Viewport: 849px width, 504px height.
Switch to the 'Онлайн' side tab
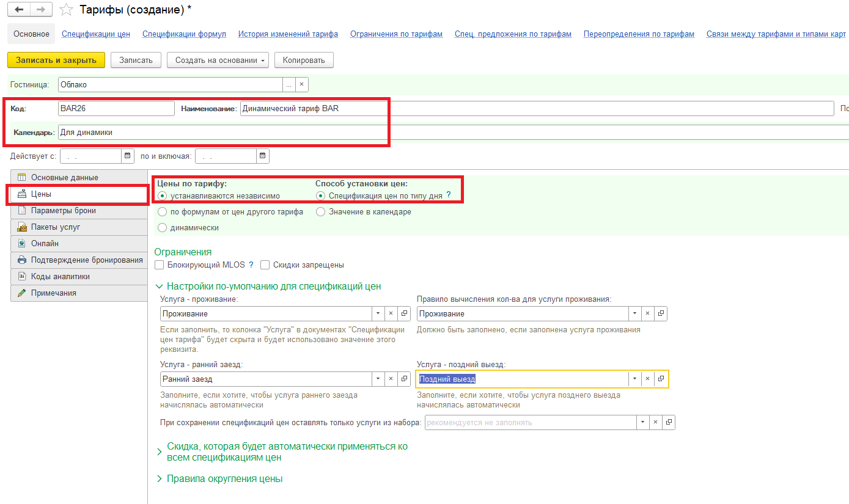coord(79,243)
